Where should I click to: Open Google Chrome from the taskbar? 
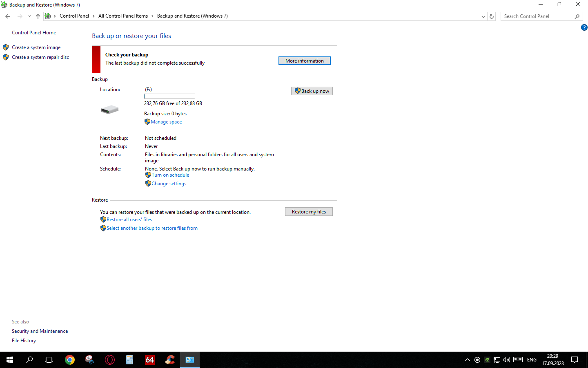pyautogui.click(x=70, y=360)
